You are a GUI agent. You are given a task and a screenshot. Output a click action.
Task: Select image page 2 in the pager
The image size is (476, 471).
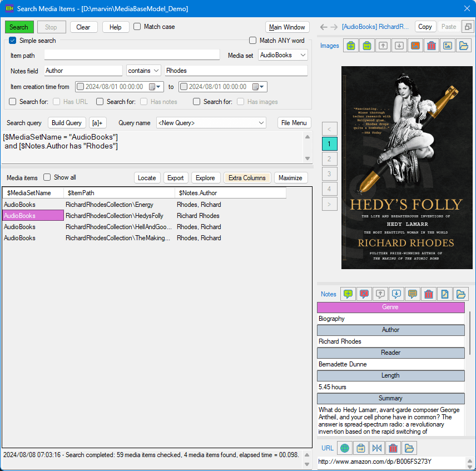329,158
